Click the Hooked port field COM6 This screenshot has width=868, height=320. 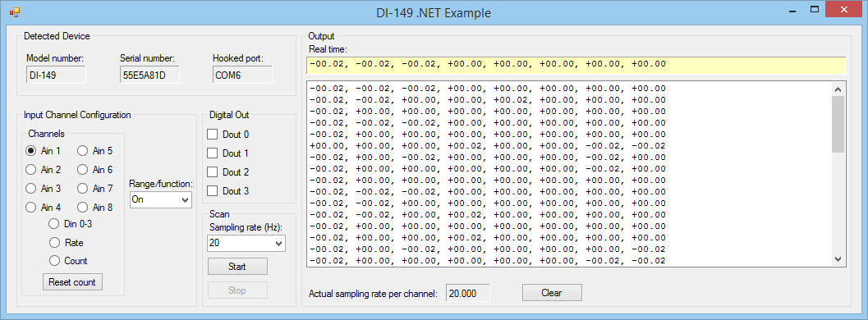coord(242,75)
